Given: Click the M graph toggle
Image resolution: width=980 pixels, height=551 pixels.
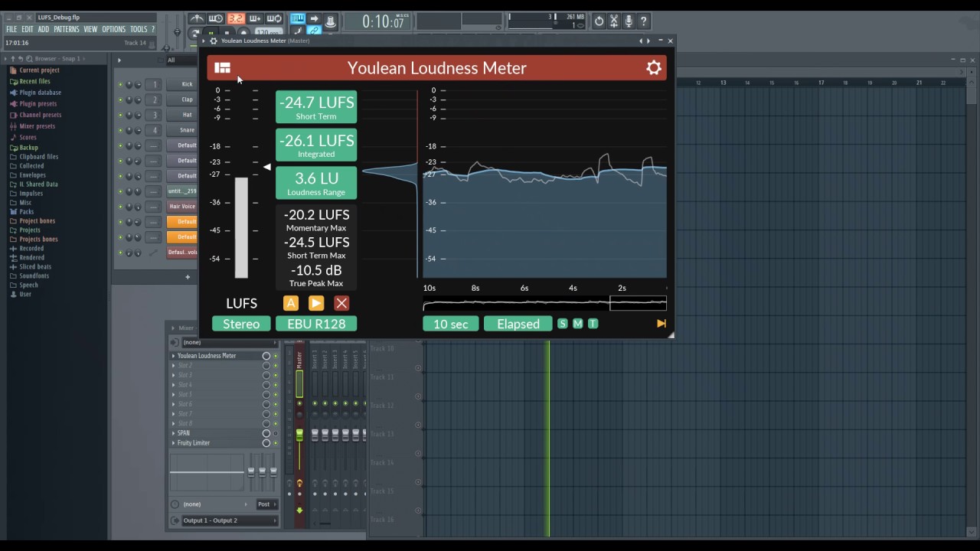Looking at the screenshot, I should 578,324.
